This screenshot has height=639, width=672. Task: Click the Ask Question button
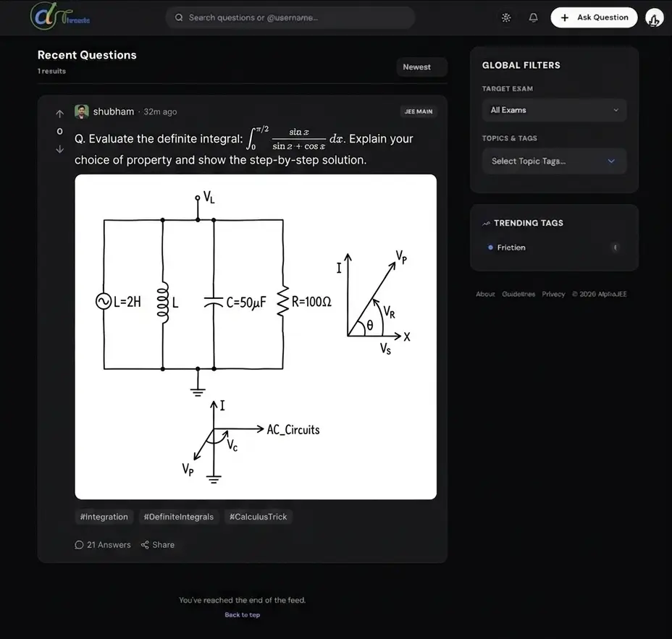point(594,17)
